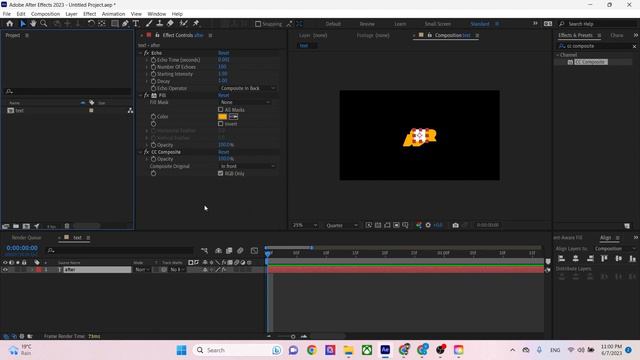This screenshot has width=640, height=360.
Task: Select the Zoom magnifier tool
Action: 44,24
